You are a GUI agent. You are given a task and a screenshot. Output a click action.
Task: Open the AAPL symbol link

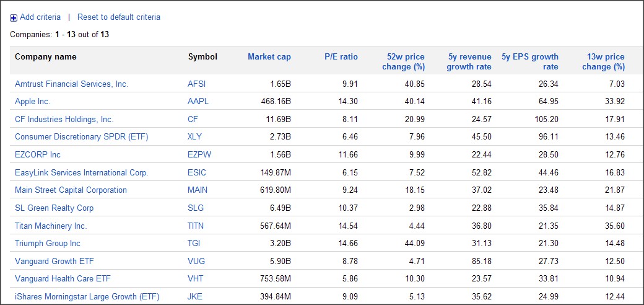(x=198, y=102)
